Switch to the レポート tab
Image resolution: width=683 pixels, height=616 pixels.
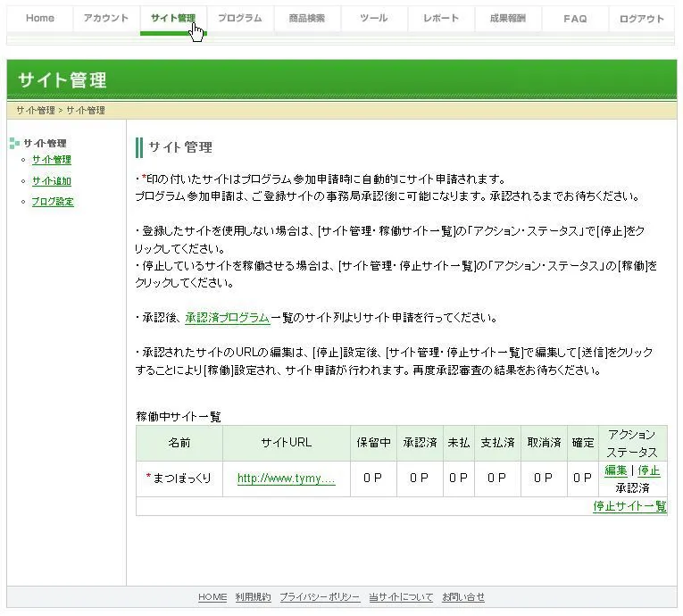point(441,19)
